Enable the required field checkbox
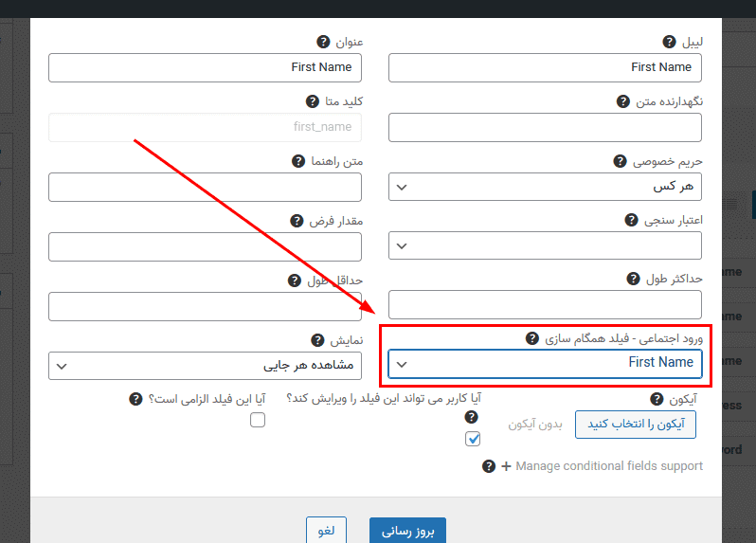756x543 pixels. click(x=258, y=420)
